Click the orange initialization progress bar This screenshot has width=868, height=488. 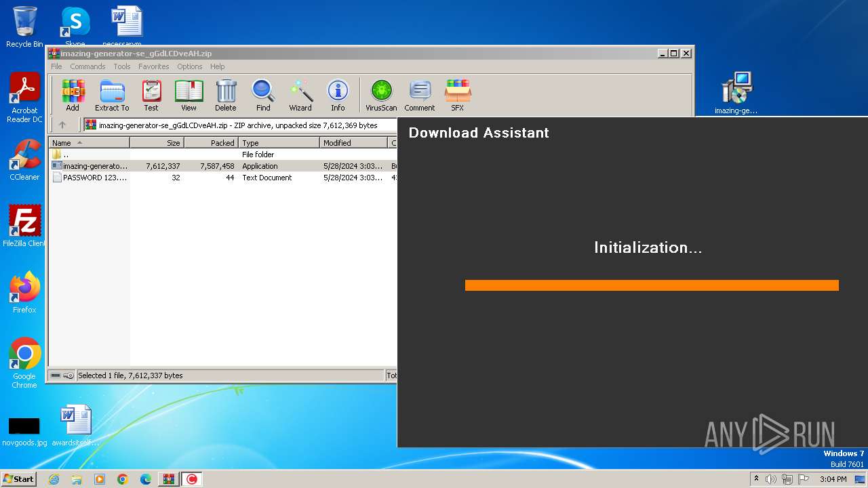coord(652,285)
